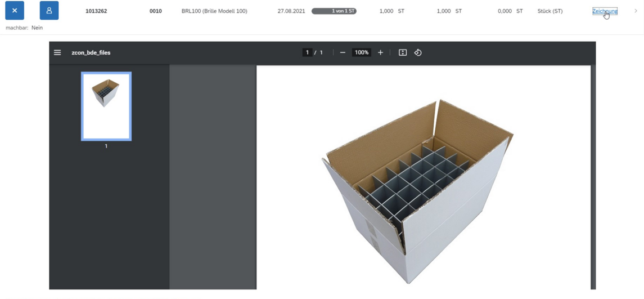644x299 pixels.
Task: Click the fit to page icon
Action: (x=403, y=52)
